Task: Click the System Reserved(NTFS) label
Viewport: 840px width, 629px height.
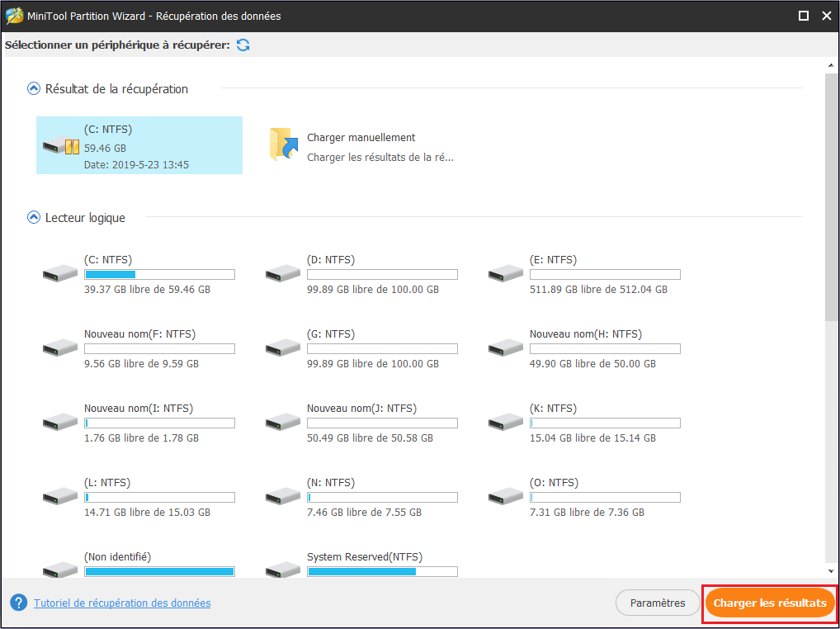Action: [x=363, y=557]
